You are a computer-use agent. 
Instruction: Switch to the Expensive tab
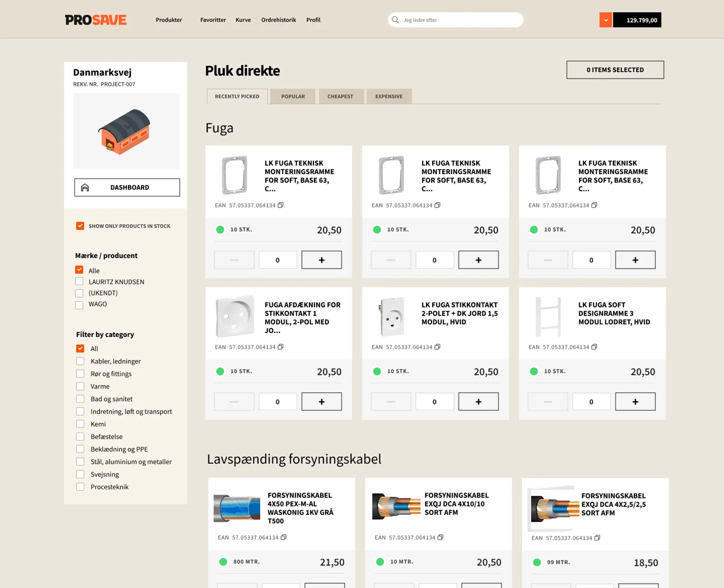coord(389,96)
